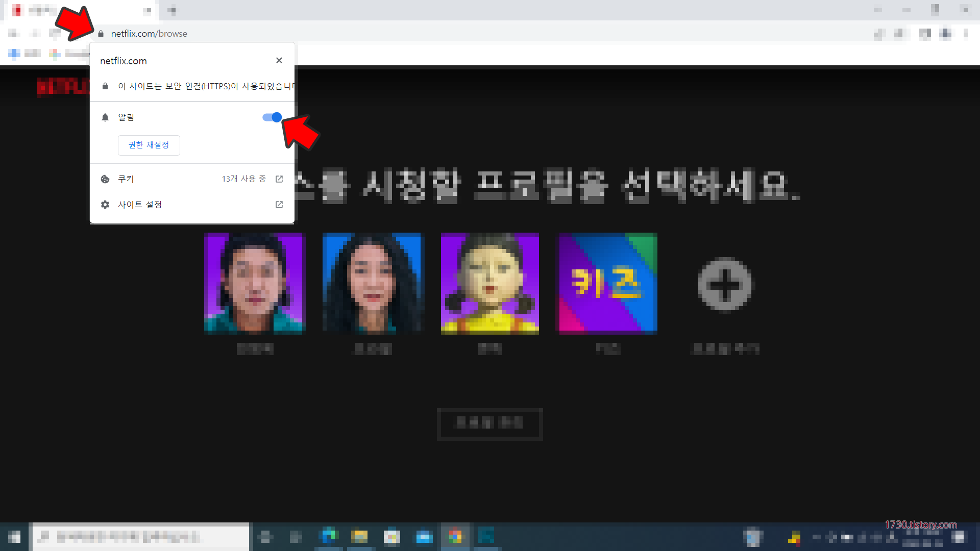Select the doll character profile
Screen dimensions: 980x551
click(489, 283)
